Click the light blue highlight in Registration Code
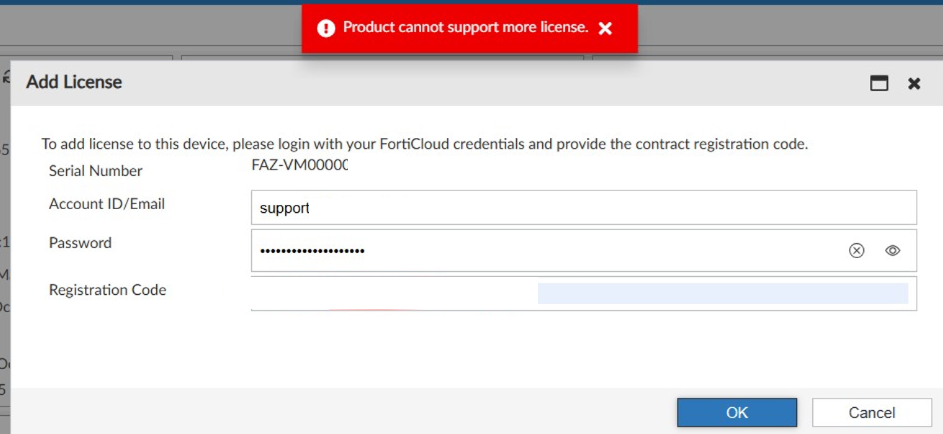The image size is (943, 434). [722, 293]
